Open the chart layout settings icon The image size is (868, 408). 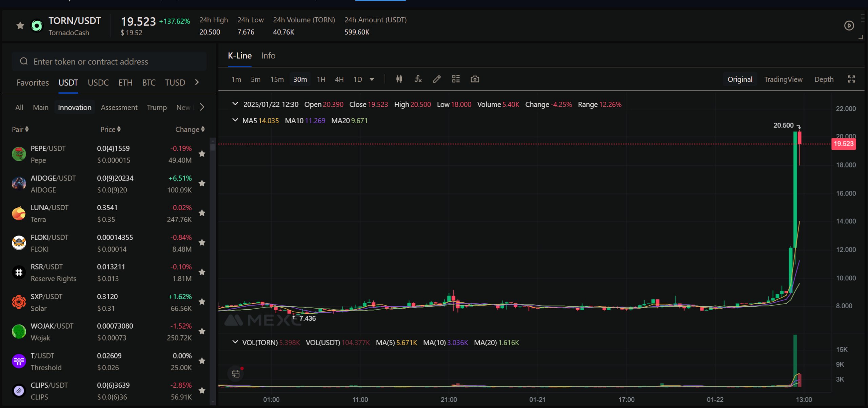pos(456,79)
